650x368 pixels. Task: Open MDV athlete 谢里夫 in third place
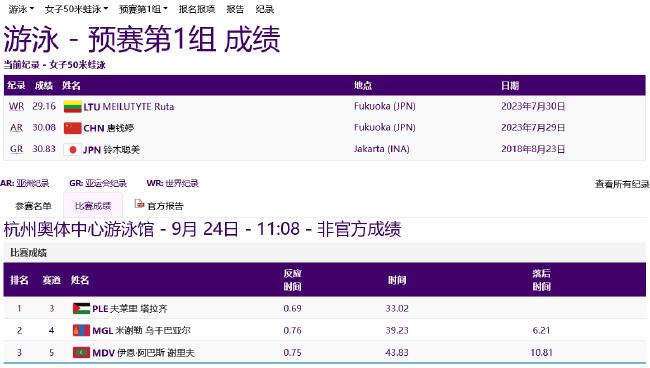(x=156, y=353)
